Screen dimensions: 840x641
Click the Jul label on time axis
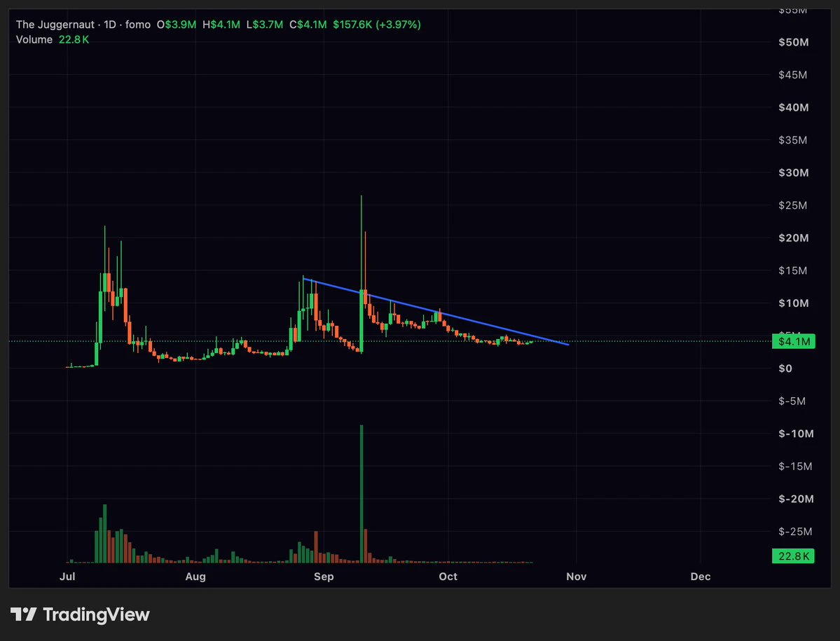(x=67, y=577)
